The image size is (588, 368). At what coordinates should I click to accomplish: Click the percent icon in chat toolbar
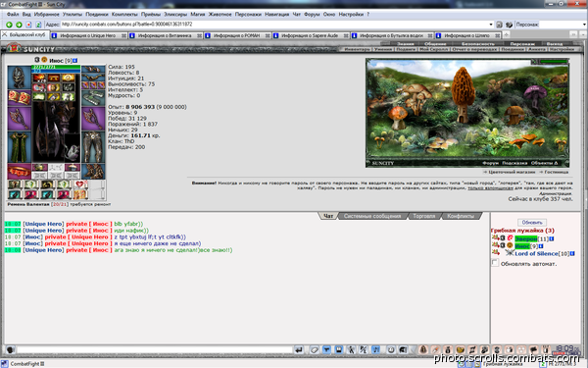(x=363, y=350)
